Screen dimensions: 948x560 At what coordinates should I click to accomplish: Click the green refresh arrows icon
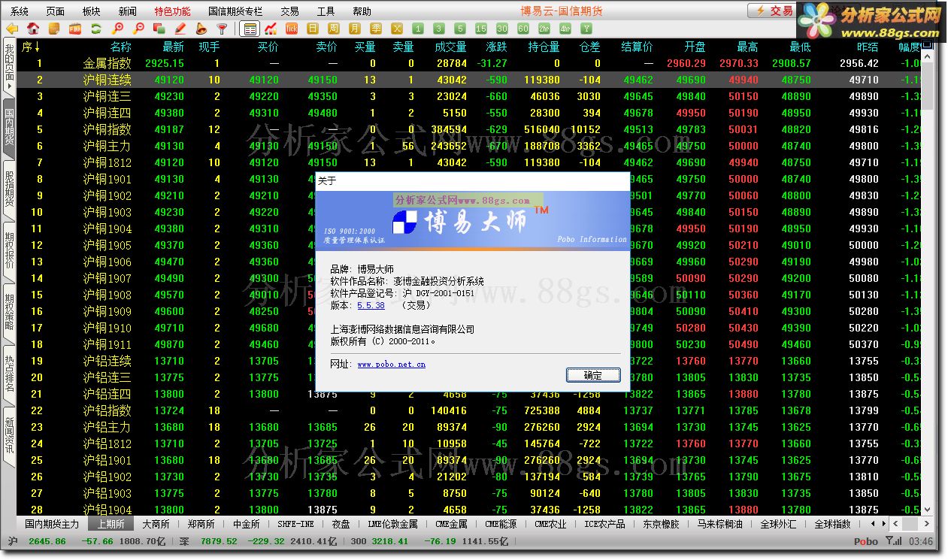(96, 29)
